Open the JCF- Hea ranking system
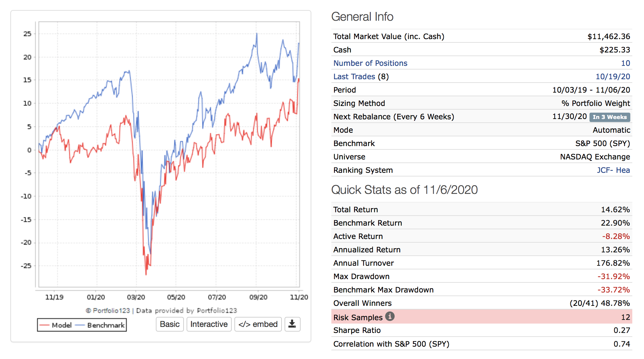The width and height of the screenshot is (644, 359). point(613,170)
